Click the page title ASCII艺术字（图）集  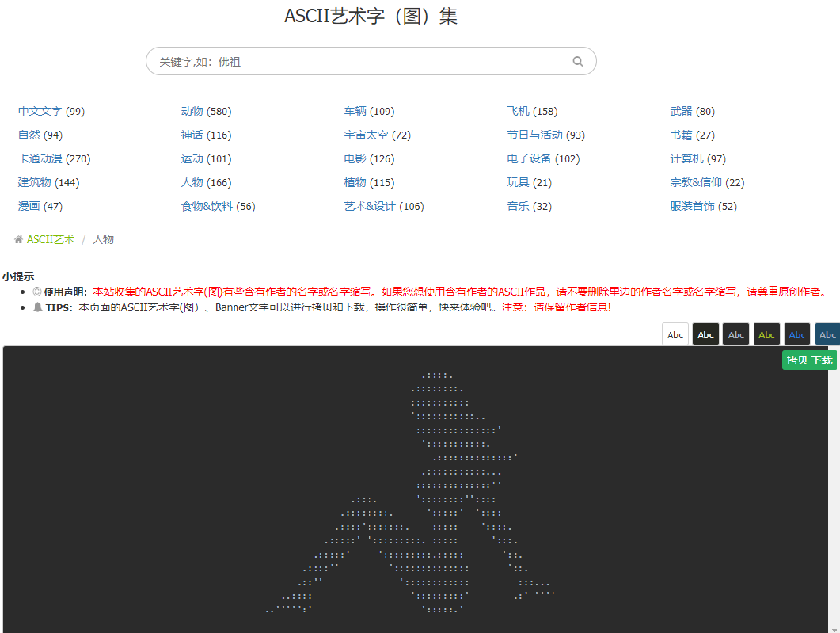pyautogui.click(x=371, y=16)
